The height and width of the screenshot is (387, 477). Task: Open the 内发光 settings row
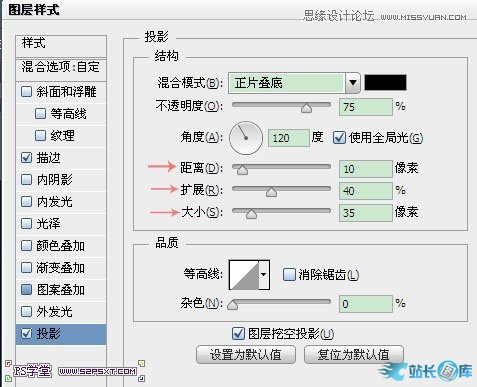pos(61,202)
